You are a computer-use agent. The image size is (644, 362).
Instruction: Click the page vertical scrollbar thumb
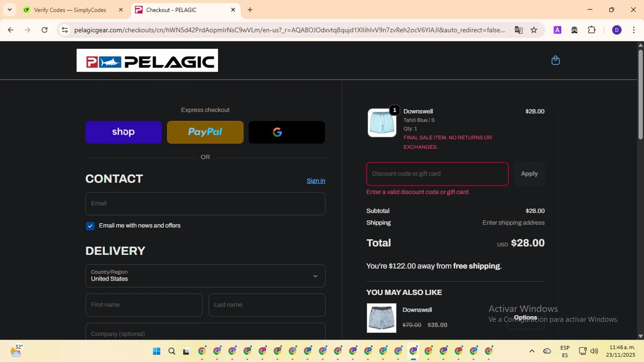click(641, 94)
